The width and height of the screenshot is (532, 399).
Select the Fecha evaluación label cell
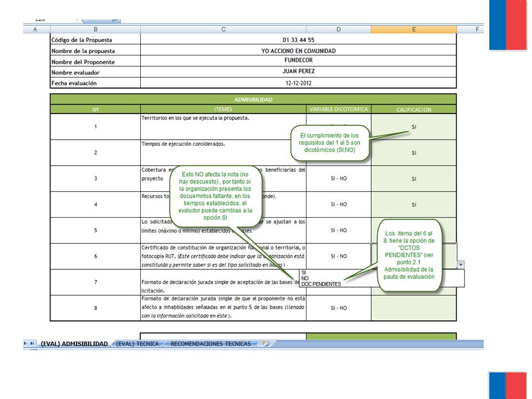95,83
